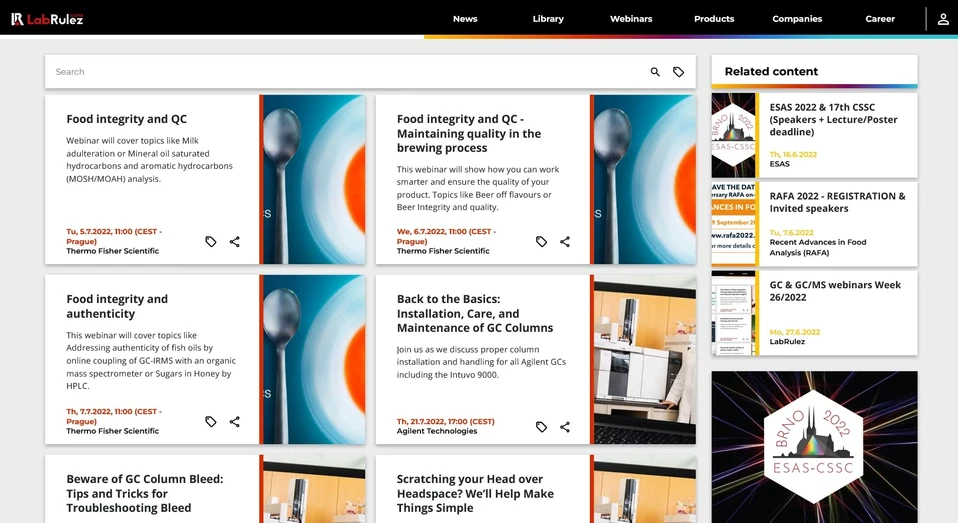The width and height of the screenshot is (958, 523).
Task: Click the Mo, 27.6.2022 date
Action: (795, 332)
